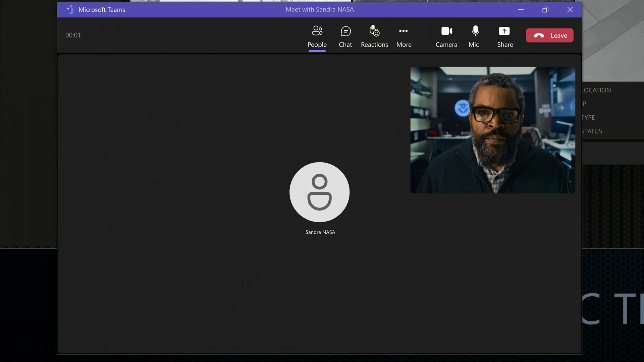Toggle the Camera off
Screen dimensions: 644x362
pos(446,37)
